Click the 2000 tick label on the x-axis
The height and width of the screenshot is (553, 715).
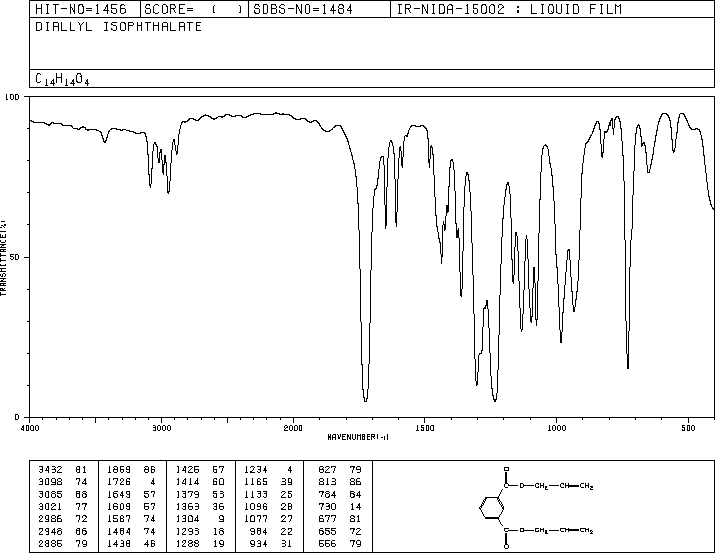(x=293, y=428)
